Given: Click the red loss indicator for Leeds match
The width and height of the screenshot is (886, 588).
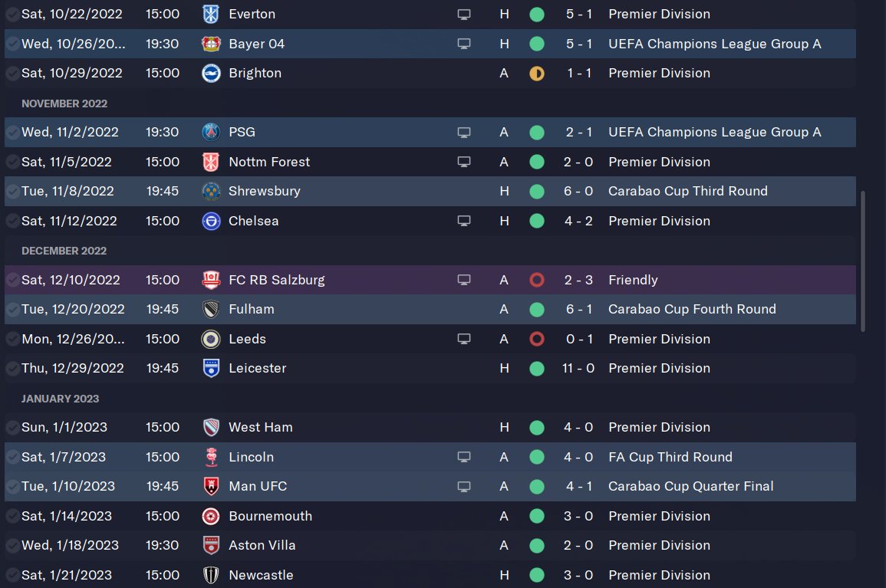Looking at the screenshot, I should pos(537,339).
